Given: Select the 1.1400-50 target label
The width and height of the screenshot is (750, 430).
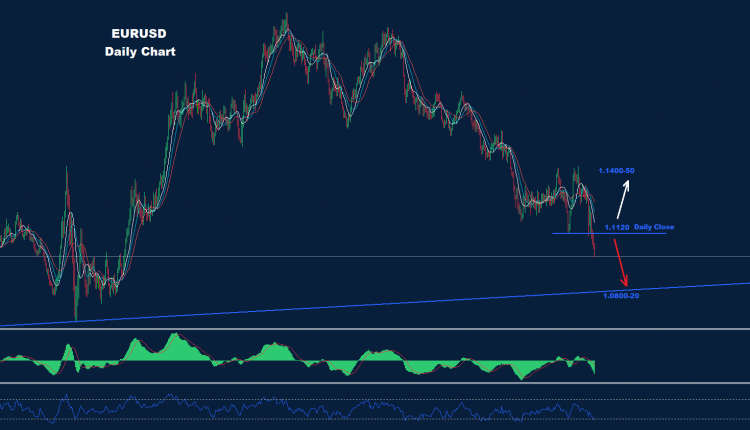Looking at the screenshot, I should (x=616, y=171).
